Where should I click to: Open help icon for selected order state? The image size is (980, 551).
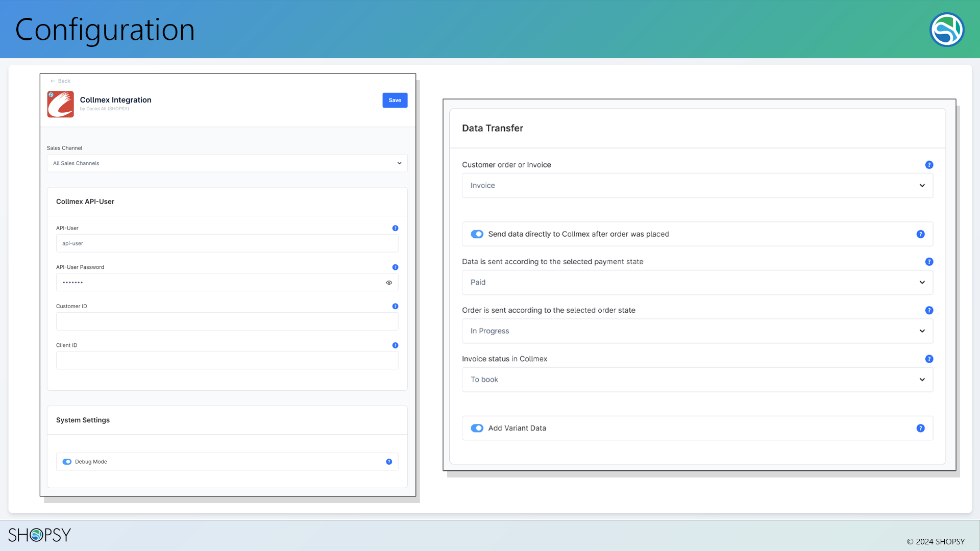click(929, 310)
